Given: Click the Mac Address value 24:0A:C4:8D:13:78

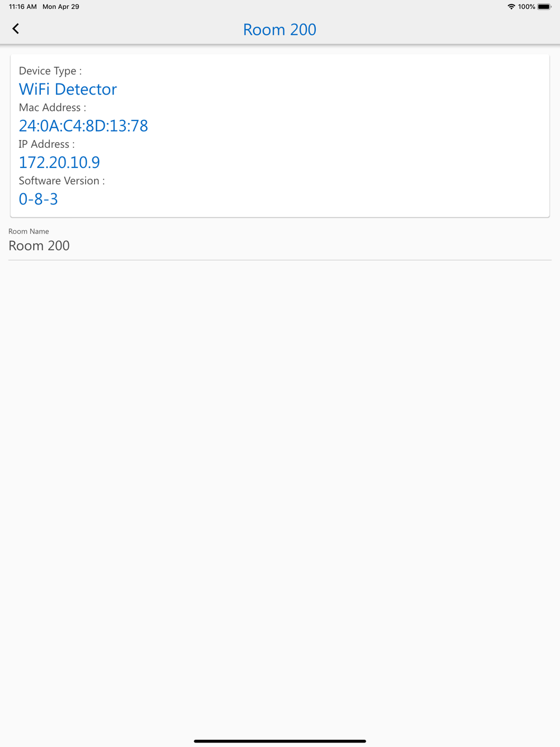Looking at the screenshot, I should point(83,125).
